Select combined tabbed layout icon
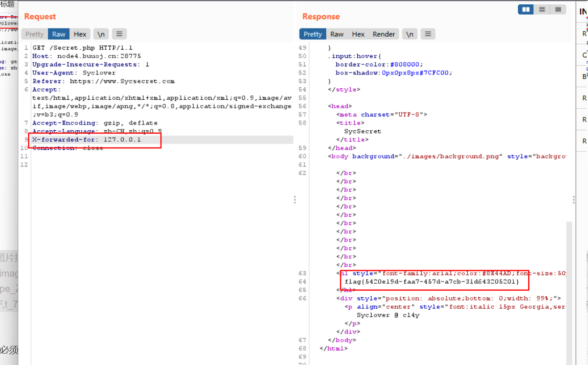The height and width of the screenshot is (365, 588). tap(557, 10)
